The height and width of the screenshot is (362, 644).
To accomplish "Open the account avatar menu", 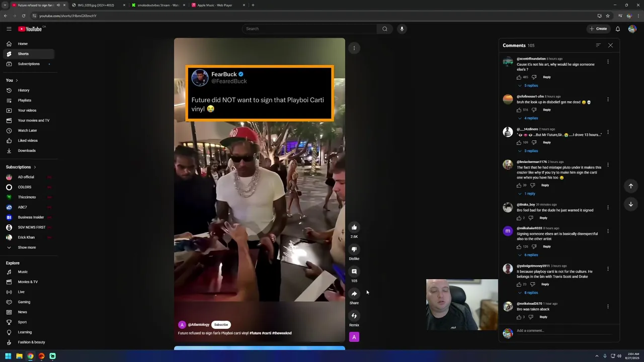I will tap(632, 29).
